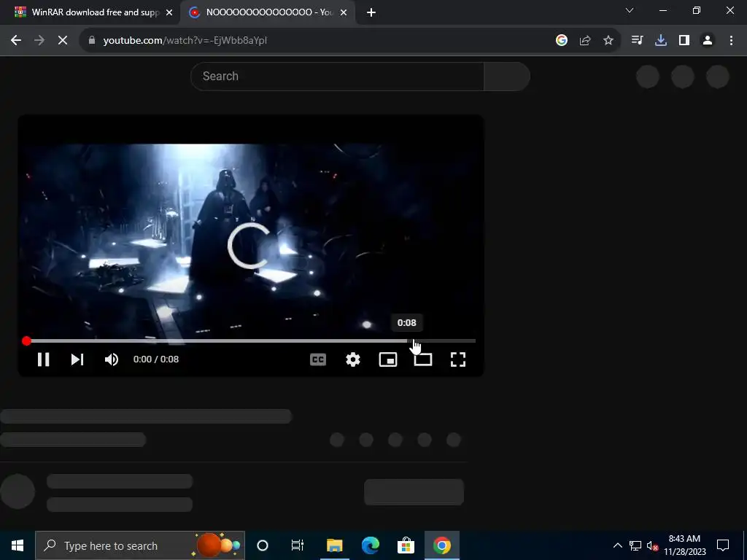
Task: Mute the video player volume
Action: (x=112, y=359)
